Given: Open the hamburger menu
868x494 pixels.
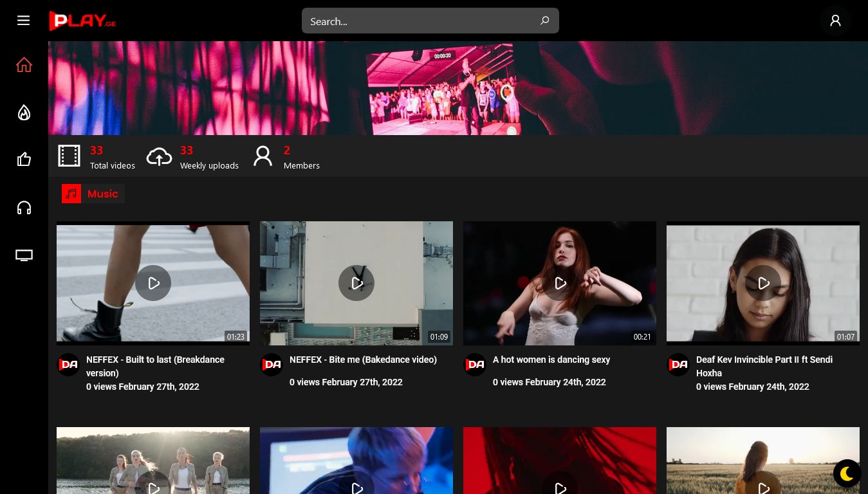Looking at the screenshot, I should point(24,21).
